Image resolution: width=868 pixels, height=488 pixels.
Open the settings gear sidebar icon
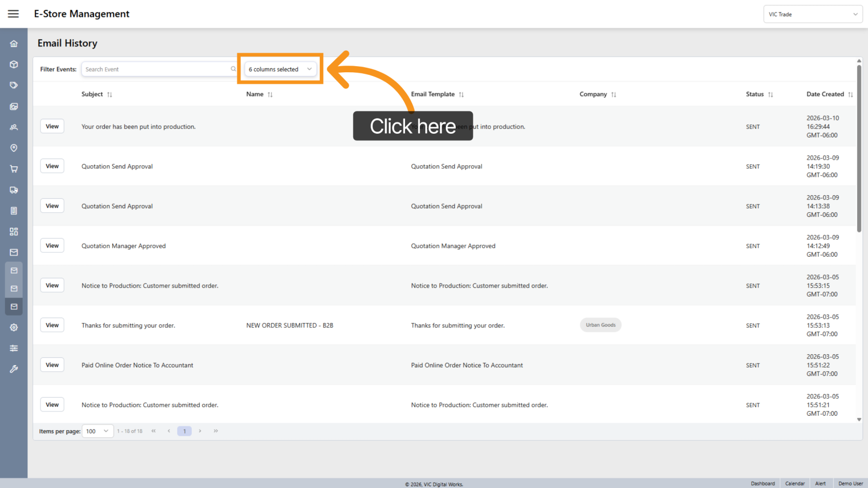click(14, 327)
